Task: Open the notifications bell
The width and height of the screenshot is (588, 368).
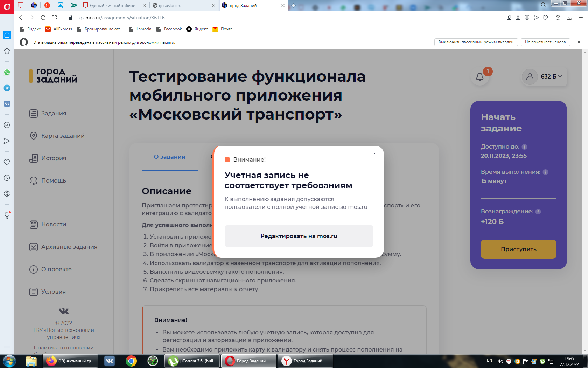Action: tap(480, 77)
